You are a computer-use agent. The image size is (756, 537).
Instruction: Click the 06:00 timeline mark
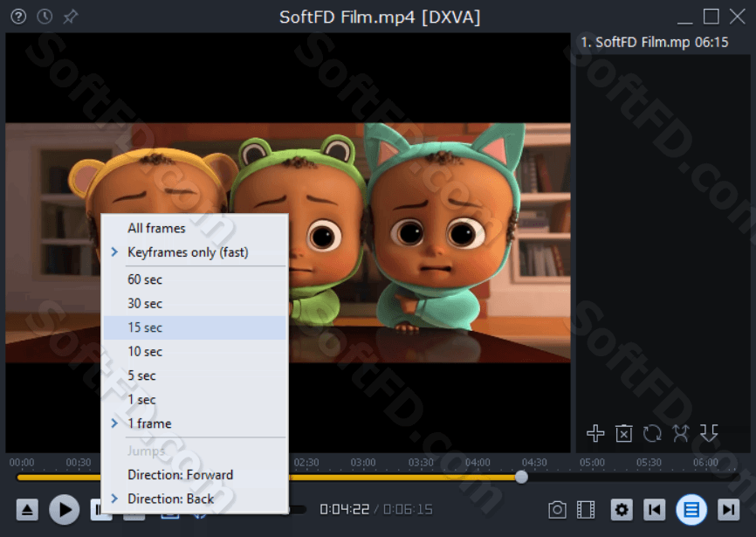(706, 463)
